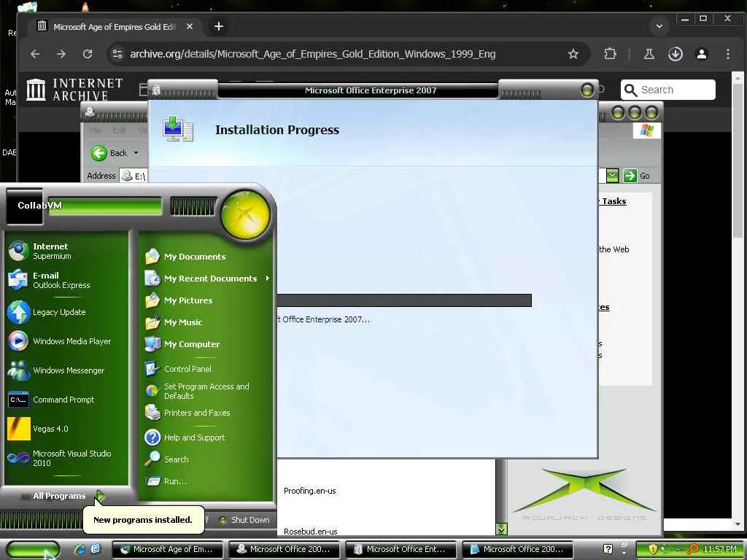Reload the archive.org page
The image size is (747, 560).
[x=88, y=54]
